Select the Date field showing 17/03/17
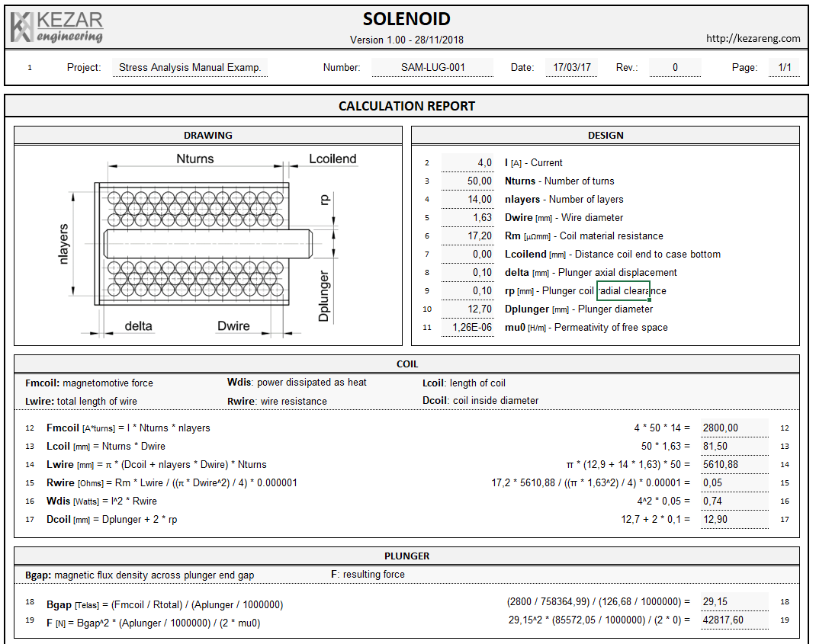816x644 pixels. (x=572, y=68)
